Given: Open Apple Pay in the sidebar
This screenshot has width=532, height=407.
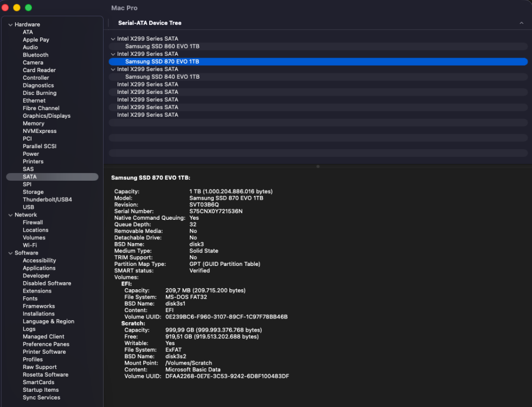Looking at the screenshot, I should pos(36,40).
